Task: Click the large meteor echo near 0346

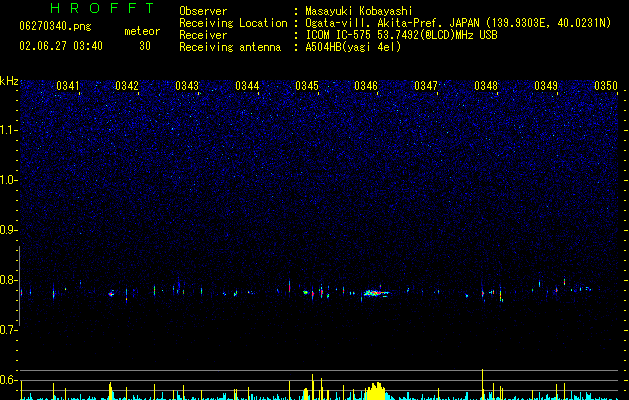Action: click(x=376, y=293)
